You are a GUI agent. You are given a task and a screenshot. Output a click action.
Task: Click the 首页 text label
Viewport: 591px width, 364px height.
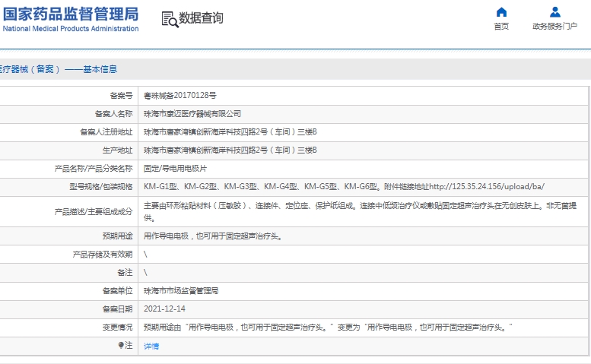click(x=501, y=27)
